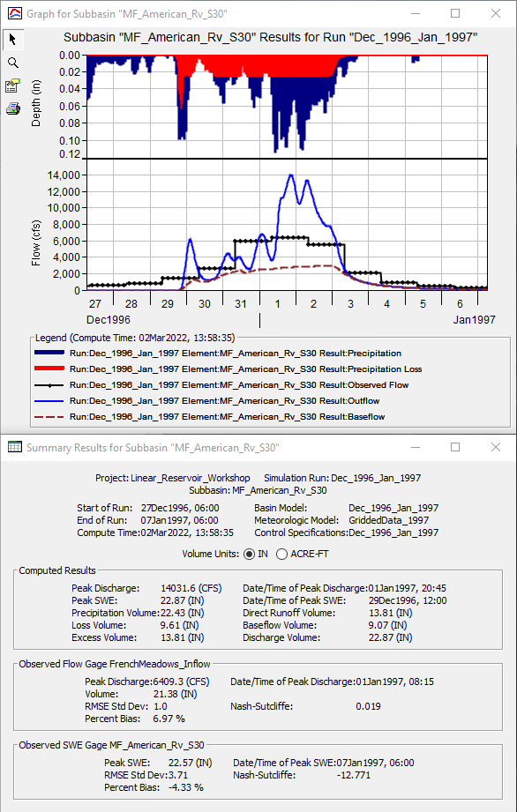Click the Percent Bias value 6.97 %

coord(169,719)
